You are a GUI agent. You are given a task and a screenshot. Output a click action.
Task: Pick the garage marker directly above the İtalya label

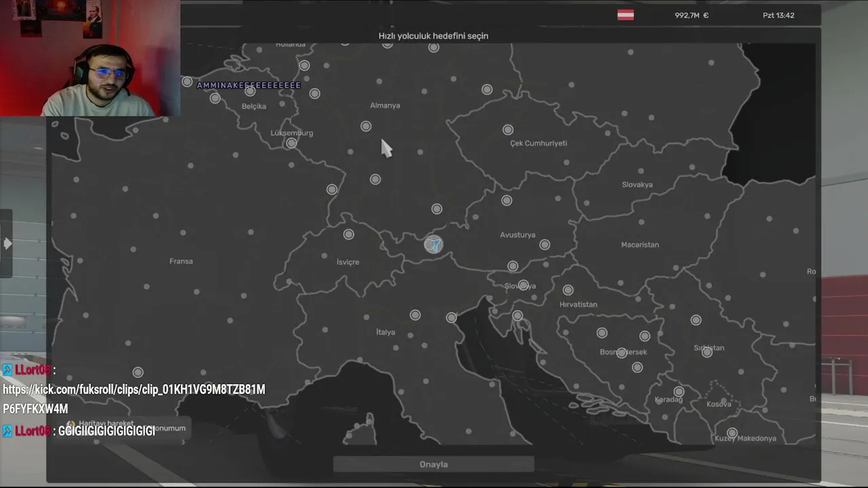pyautogui.click(x=415, y=315)
